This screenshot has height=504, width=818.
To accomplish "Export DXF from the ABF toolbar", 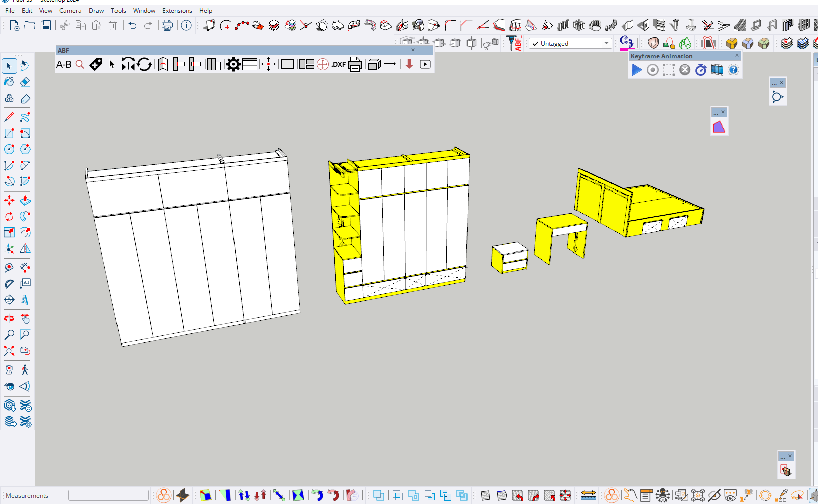I will (x=339, y=64).
